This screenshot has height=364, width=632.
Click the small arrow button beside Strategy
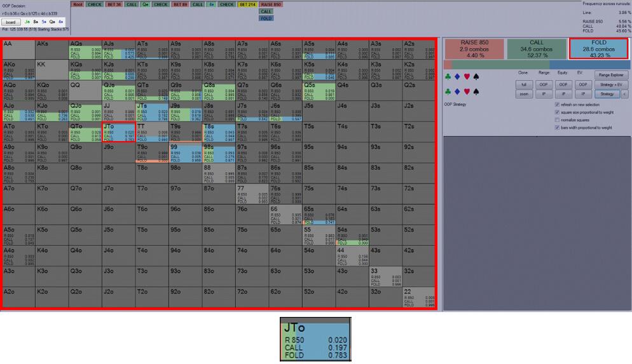624,94
